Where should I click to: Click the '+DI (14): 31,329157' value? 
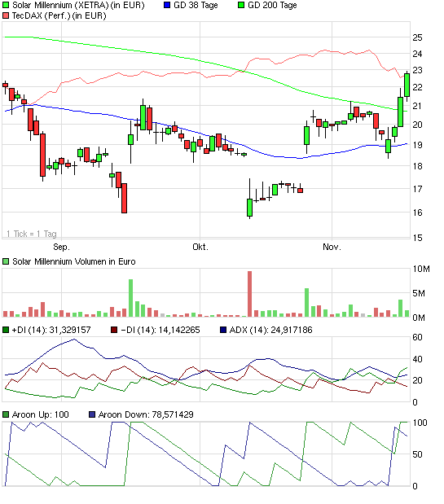(51, 330)
